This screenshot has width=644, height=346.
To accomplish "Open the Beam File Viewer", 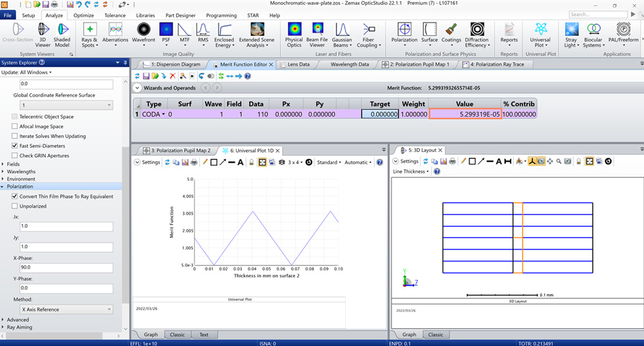I will point(317,35).
